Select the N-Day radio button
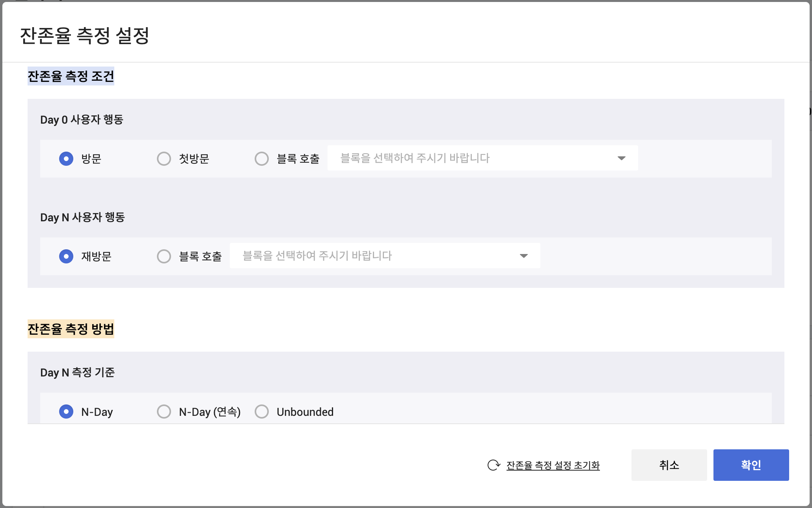 click(66, 412)
